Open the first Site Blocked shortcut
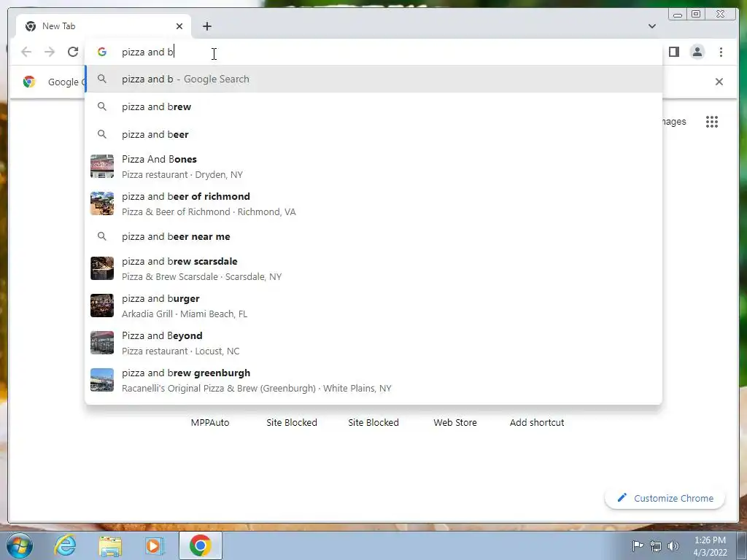 tap(292, 422)
